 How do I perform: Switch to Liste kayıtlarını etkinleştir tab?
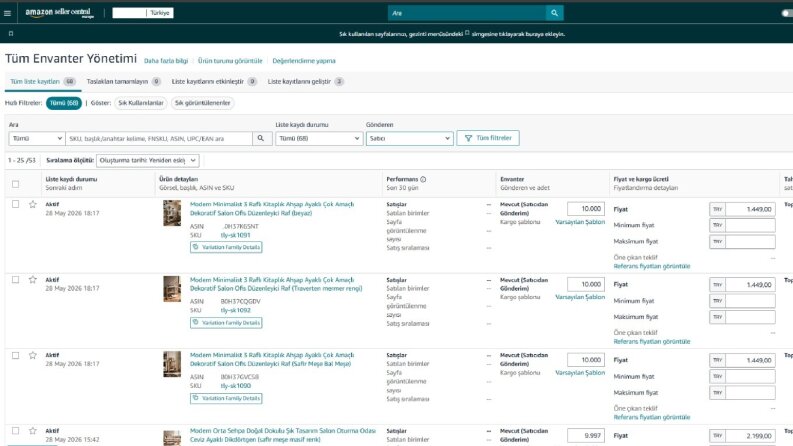point(214,81)
